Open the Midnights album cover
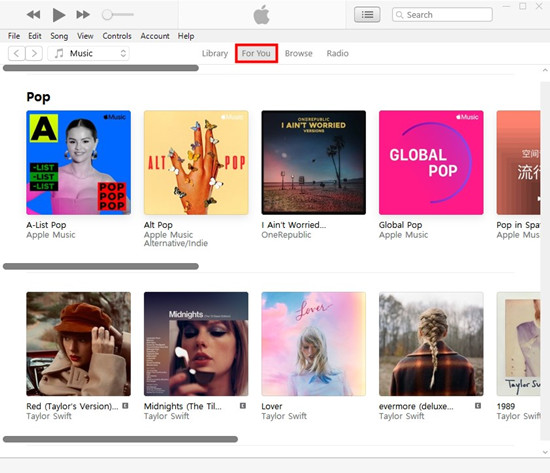Screen dimensions: 550x473 tap(196, 344)
